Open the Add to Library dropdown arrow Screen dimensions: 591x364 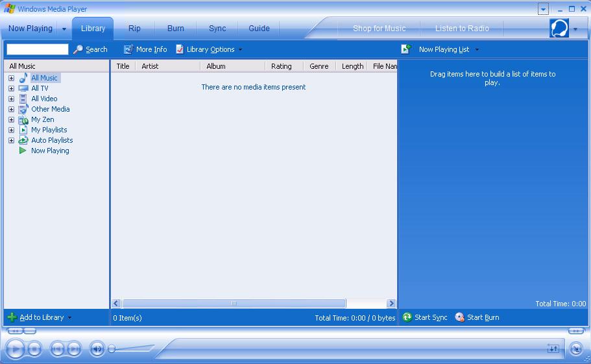pyautogui.click(x=69, y=318)
